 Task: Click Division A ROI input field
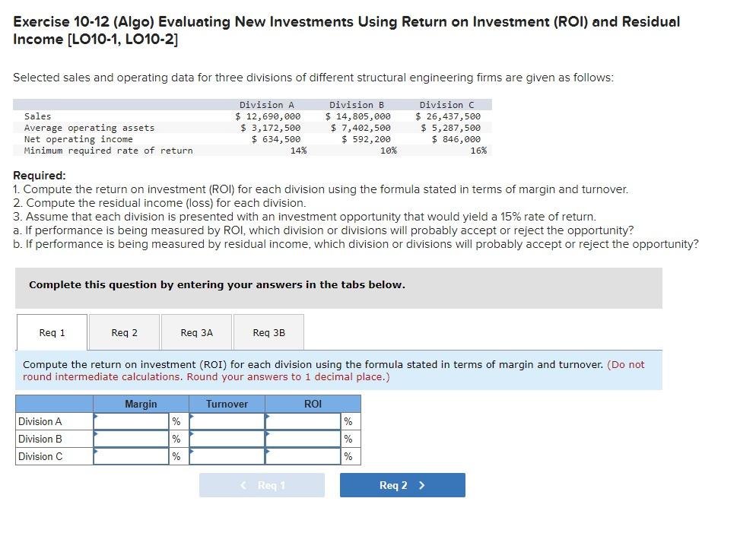click(303, 421)
